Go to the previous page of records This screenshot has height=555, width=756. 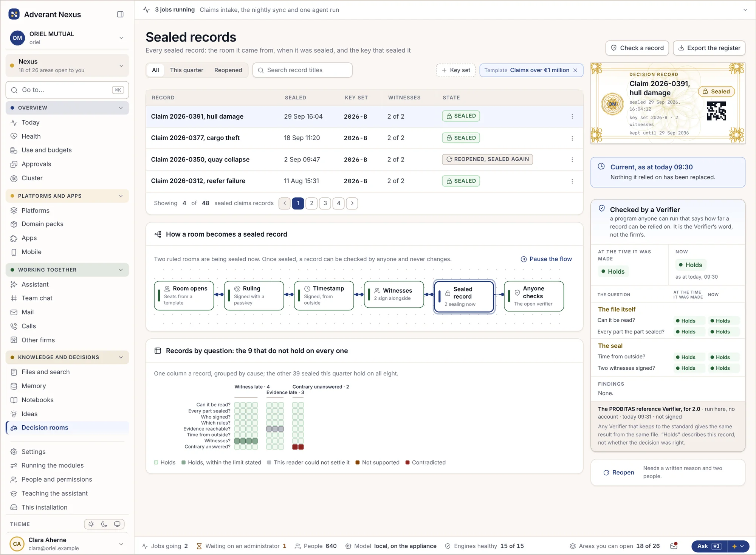(x=285, y=203)
